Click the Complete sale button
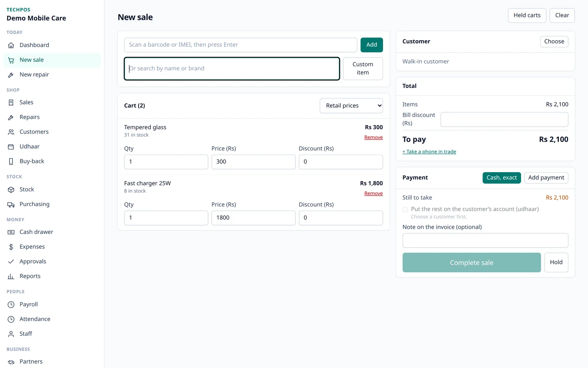588x368 pixels. pos(472,262)
